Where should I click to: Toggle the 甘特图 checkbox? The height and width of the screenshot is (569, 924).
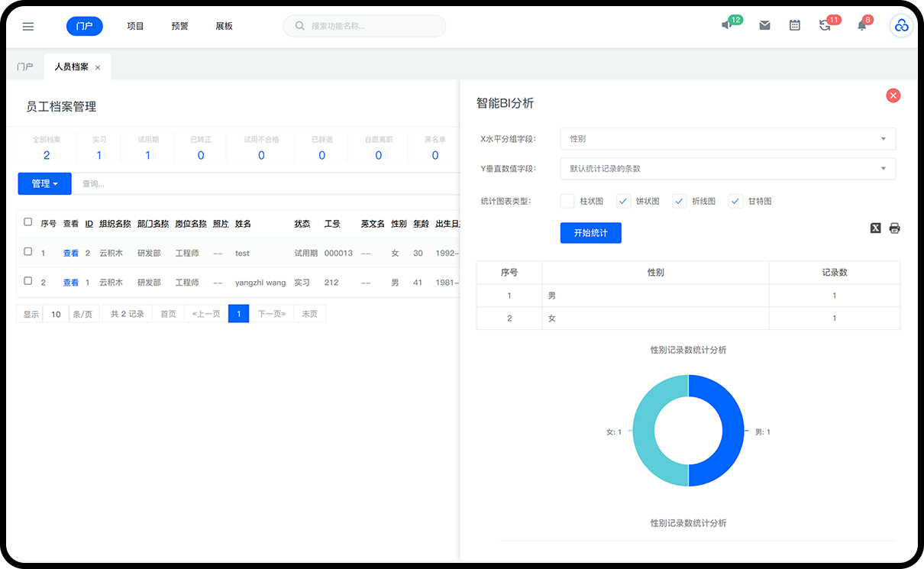pos(735,201)
